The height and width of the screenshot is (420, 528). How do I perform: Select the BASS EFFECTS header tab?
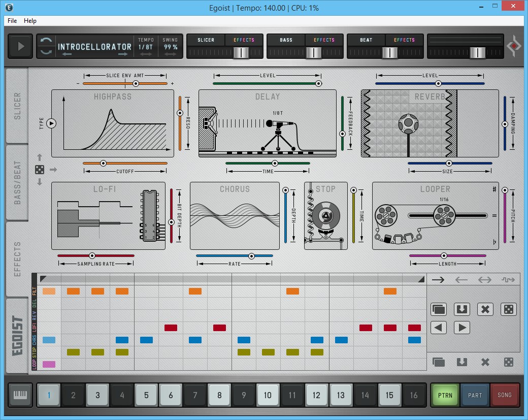click(x=324, y=40)
